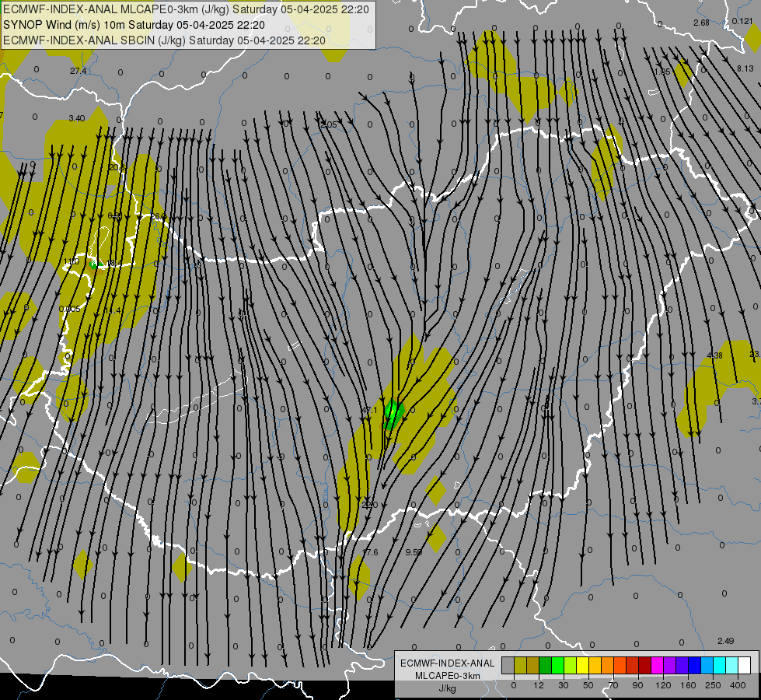761x700 pixels.
Task: Click the legend scale value 120
Action: click(x=663, y=685)
